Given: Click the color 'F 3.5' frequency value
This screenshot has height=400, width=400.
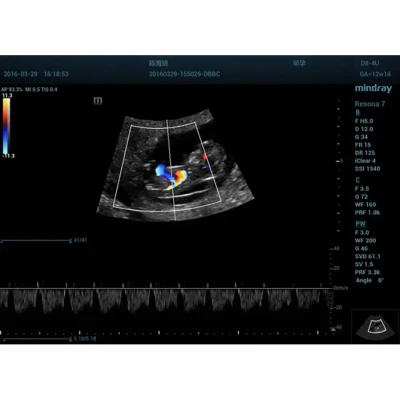Looking at the screenshot, I should [362, 189].
